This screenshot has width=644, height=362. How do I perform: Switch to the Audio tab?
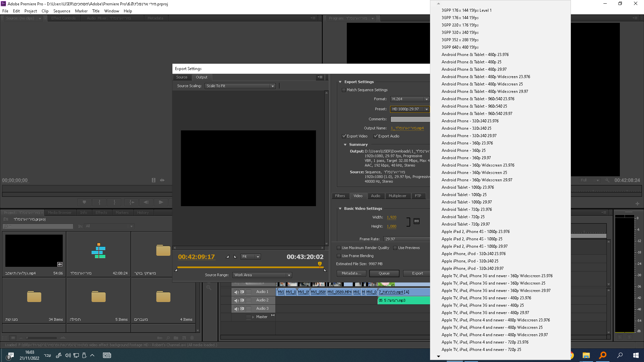(375, 196)
